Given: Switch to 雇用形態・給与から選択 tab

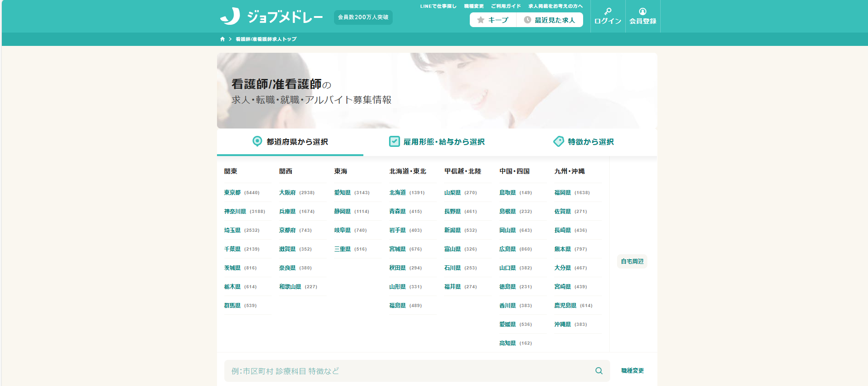Looking at the screenshot, I should tap(437, 142).
